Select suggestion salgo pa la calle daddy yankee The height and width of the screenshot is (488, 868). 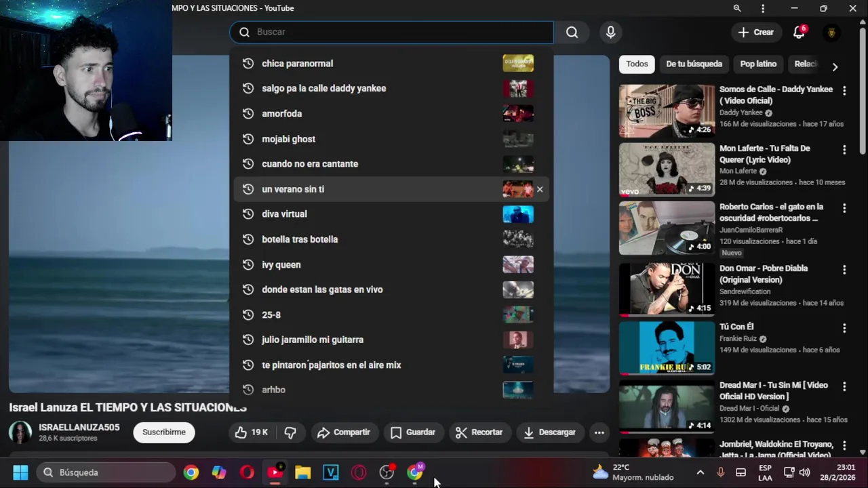coord(391,88)
